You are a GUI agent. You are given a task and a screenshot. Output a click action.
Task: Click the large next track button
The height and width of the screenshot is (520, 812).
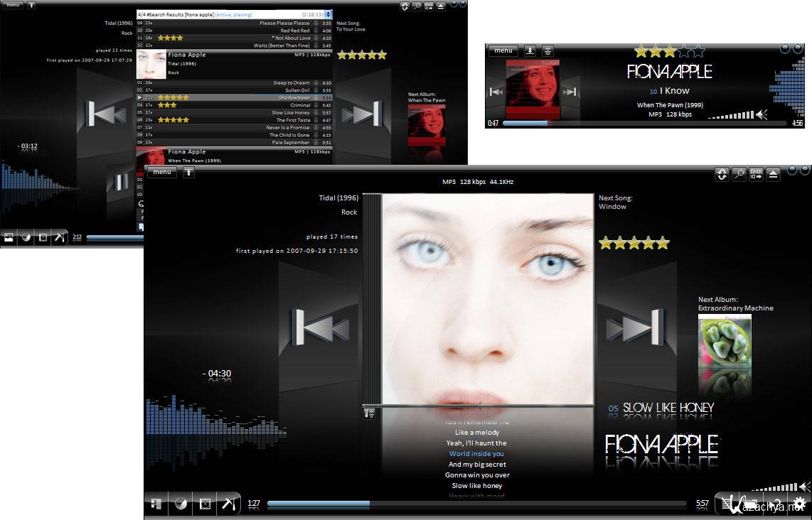click(x=631, y=328)
